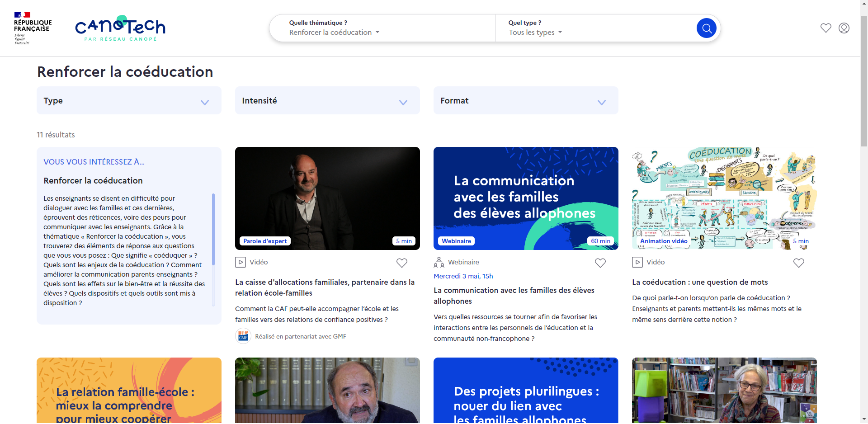Expand the Intensité filter
The width and height of the screenshot is (868, 424).
coord(327,100)
